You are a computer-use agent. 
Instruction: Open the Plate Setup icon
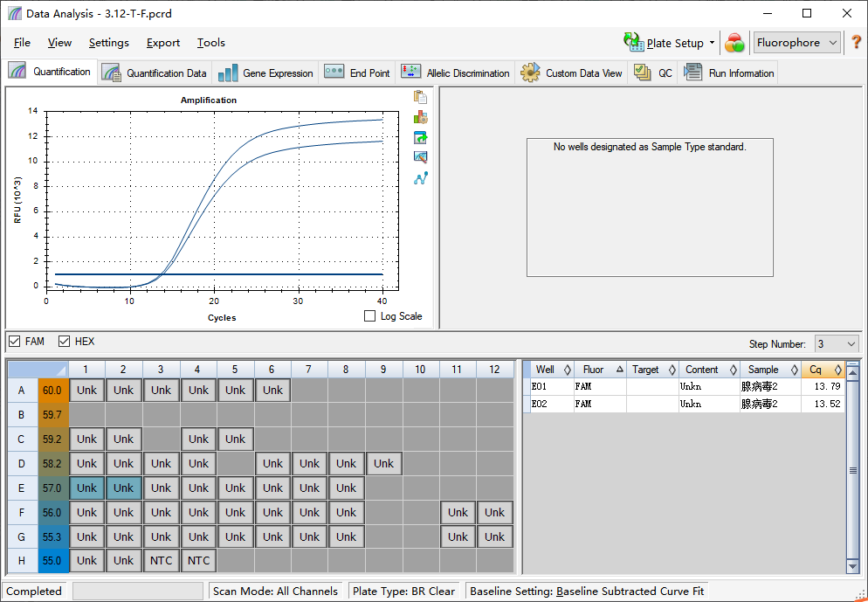(x=633, y=42)
